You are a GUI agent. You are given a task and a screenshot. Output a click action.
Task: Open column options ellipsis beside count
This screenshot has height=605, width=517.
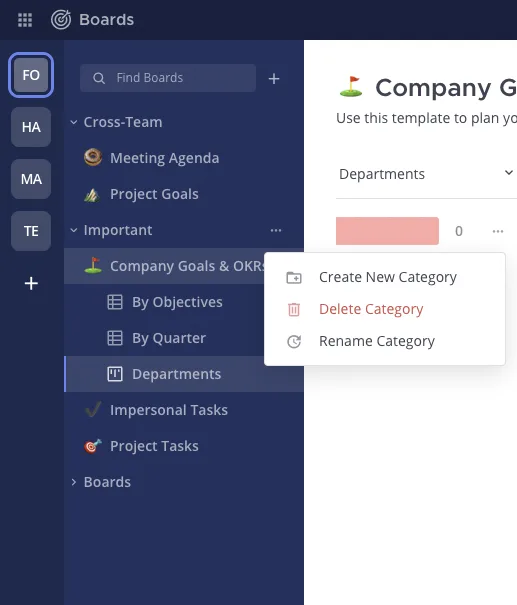tap(498, 231)
